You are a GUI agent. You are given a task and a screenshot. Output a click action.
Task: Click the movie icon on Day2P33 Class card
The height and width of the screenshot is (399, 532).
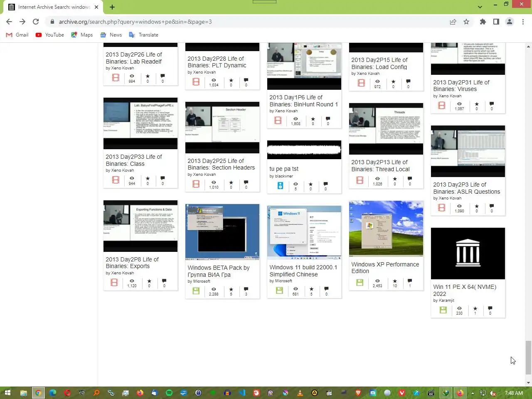click(116, 180)
